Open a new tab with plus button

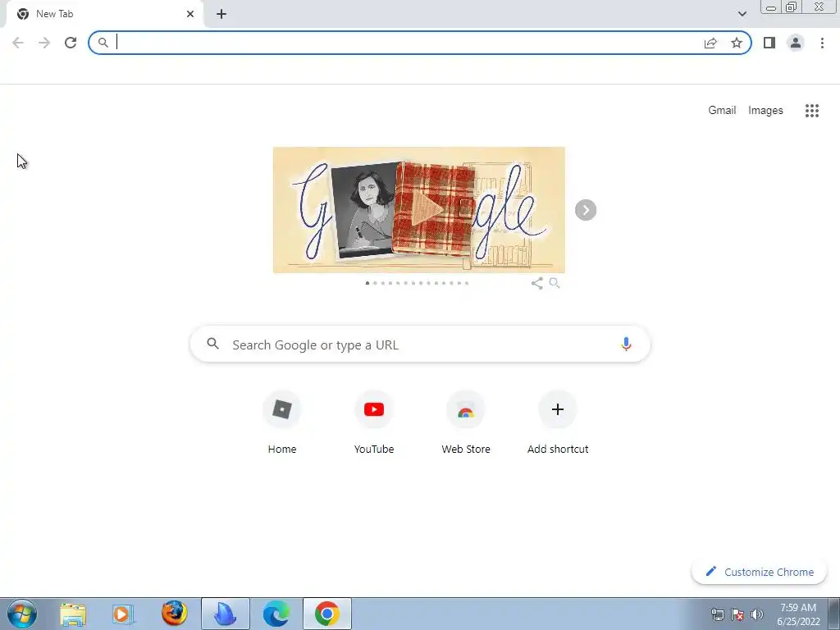coord(221,14)
